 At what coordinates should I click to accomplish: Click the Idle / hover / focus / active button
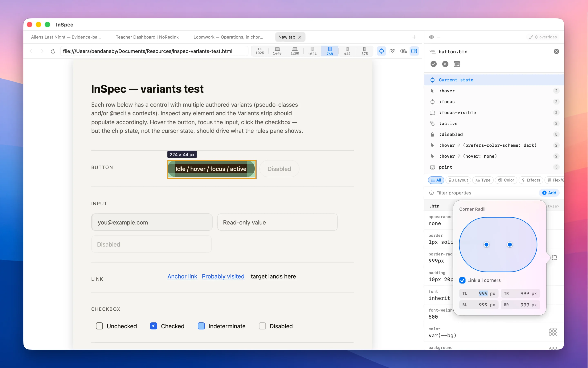(212, 169)
